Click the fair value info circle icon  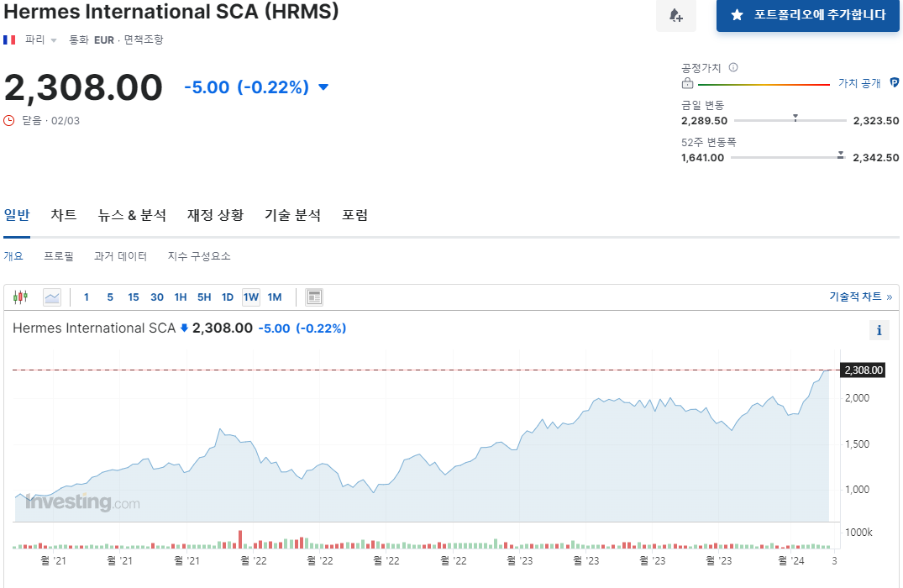[733, 67]
